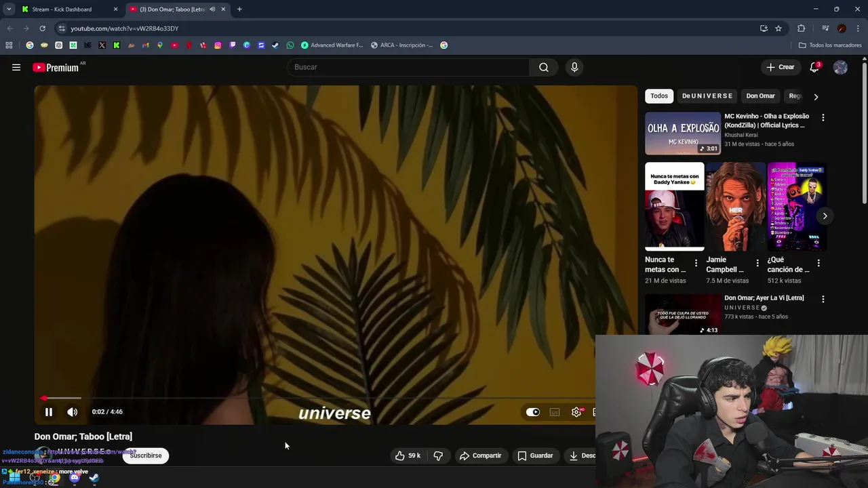Show more filter chips with right arrow

[816, 96]
